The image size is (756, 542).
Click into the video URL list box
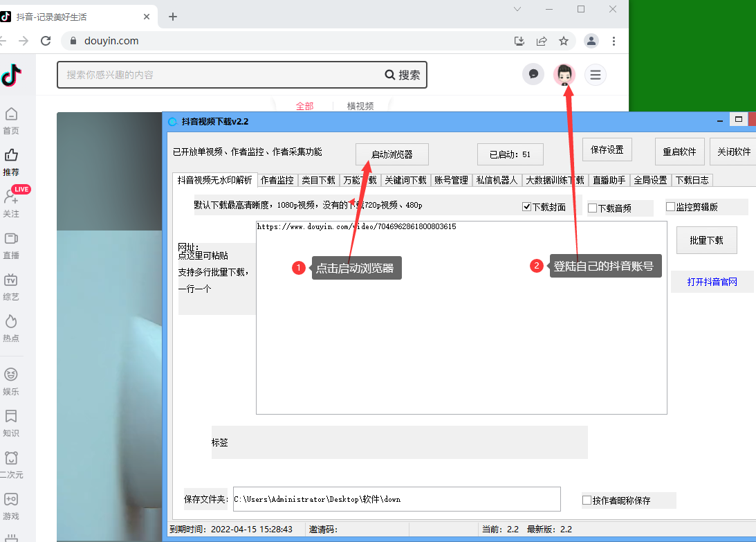[x=461, y=318]
